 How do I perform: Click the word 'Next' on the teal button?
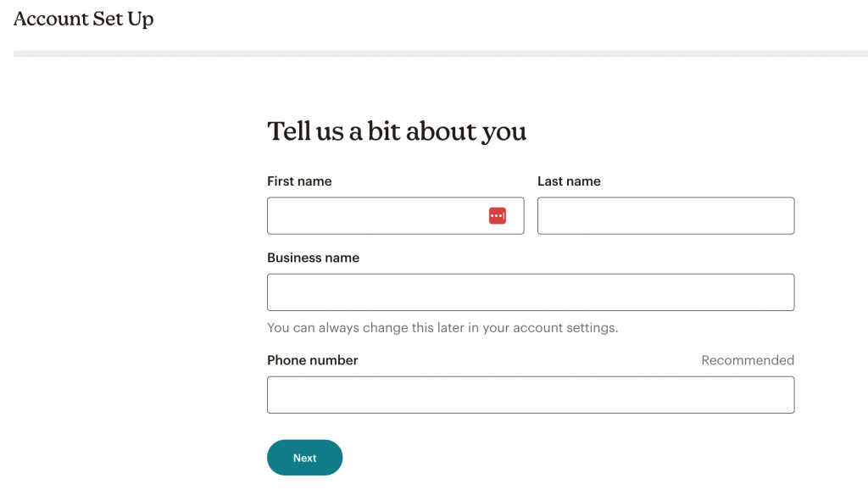(x=304, y=458)
